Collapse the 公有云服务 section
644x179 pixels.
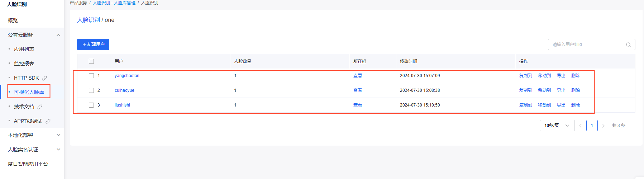click(58, 35)
